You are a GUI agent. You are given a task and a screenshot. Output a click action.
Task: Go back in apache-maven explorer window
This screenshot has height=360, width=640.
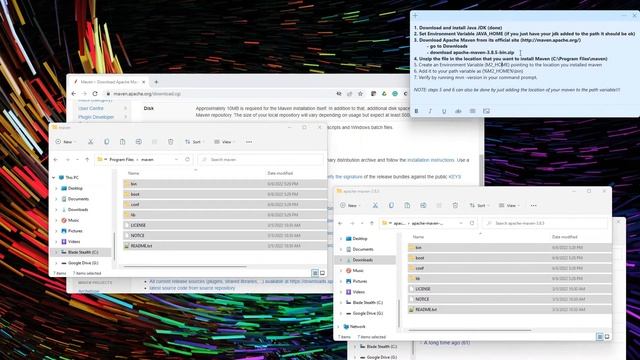point(340,223)
